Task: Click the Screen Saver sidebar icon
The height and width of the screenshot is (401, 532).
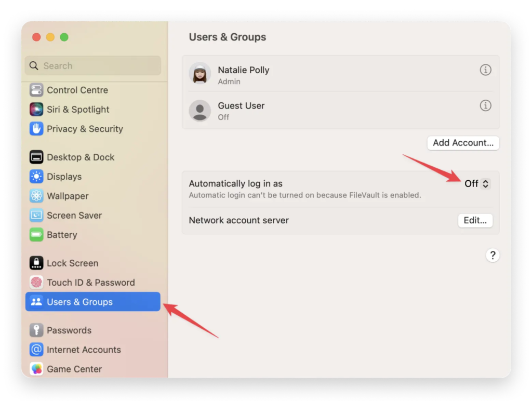Action: pos(36,215)
